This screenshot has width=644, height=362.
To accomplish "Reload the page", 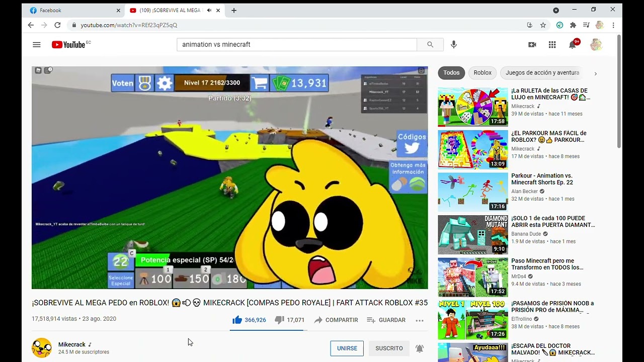I will coord(57,25).
